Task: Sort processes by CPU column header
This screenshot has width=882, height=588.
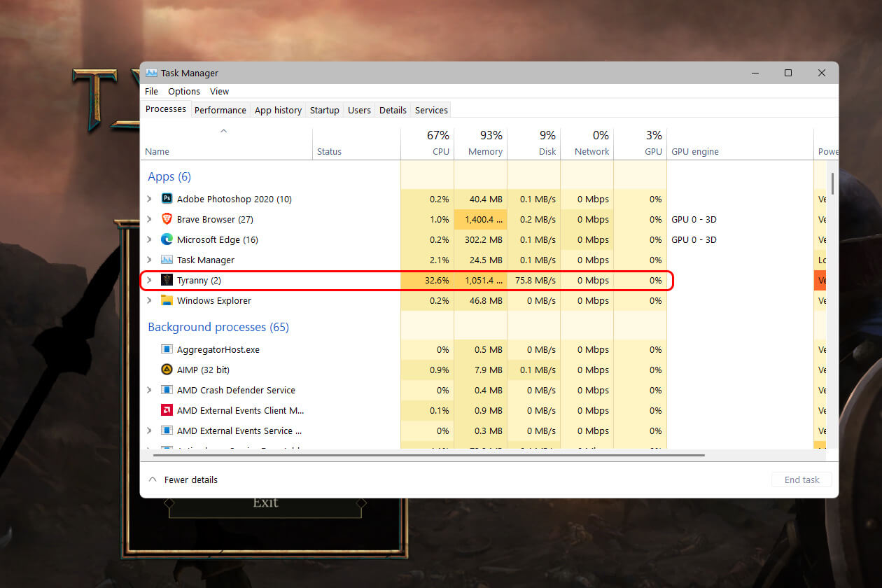Action: [427, 143]
